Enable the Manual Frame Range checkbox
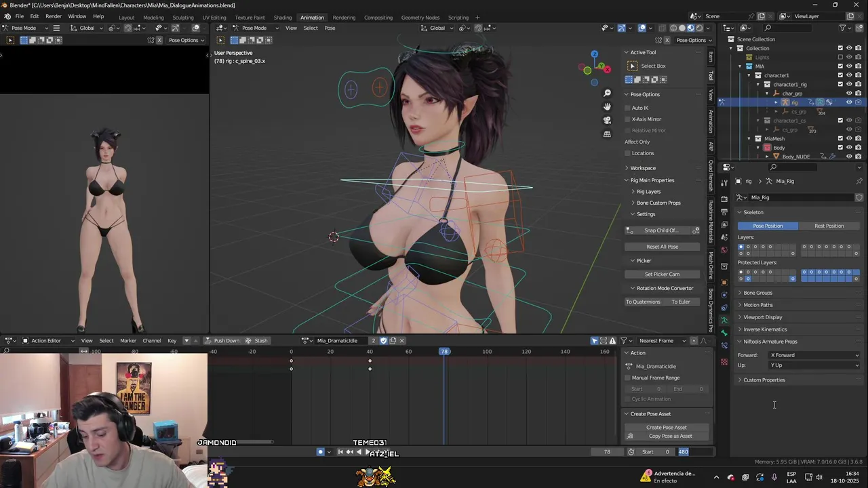868x488 pixels. [x=628, y=378]
